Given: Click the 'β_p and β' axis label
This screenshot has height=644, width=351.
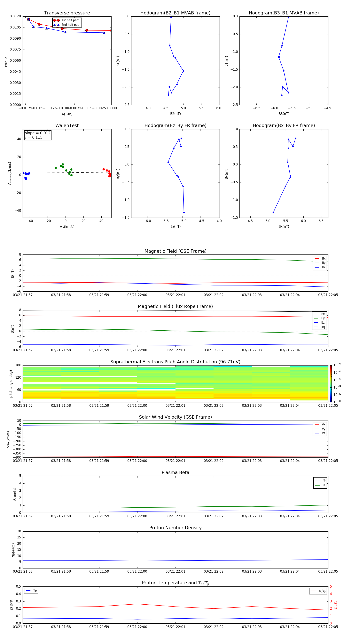Looking at the screenshot, I should pos(15,495).
